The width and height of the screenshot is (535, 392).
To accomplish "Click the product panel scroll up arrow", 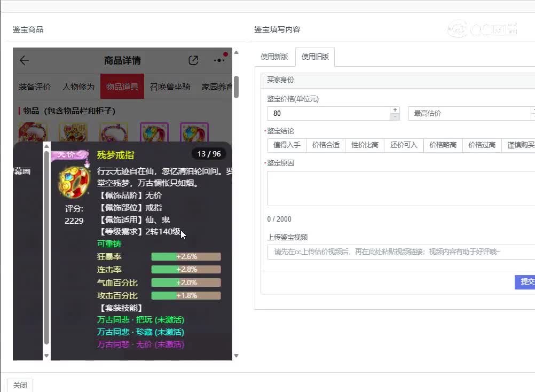I will [x=236, y=52].
